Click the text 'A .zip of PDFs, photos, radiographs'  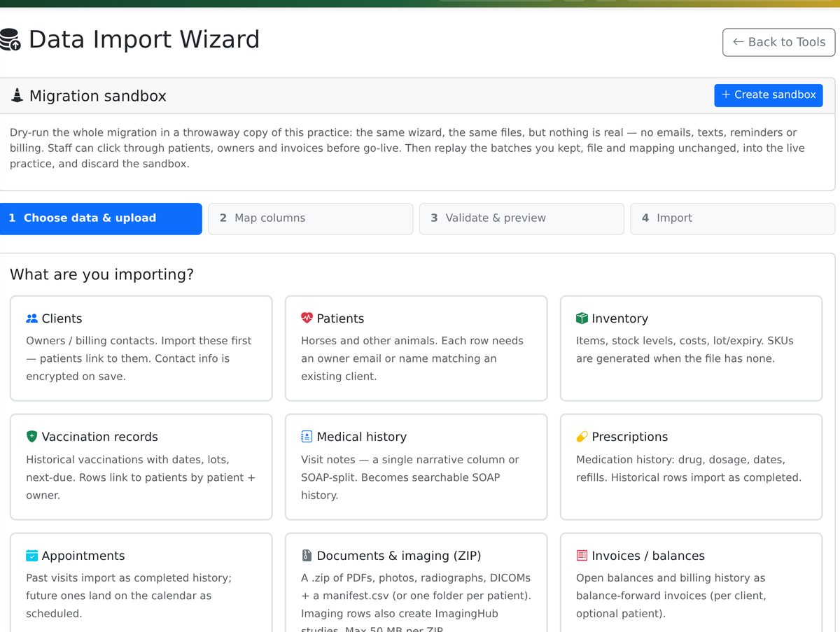416,578
